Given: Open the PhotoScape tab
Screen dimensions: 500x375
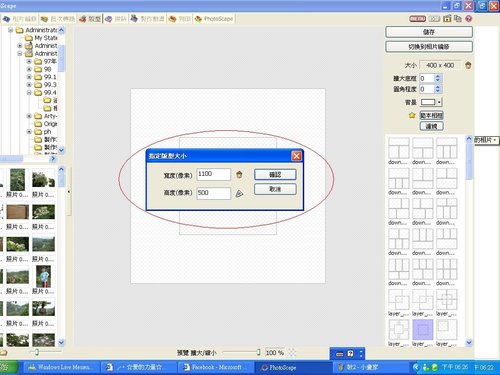Looking at the screenshot, I should tap(214, 19).
